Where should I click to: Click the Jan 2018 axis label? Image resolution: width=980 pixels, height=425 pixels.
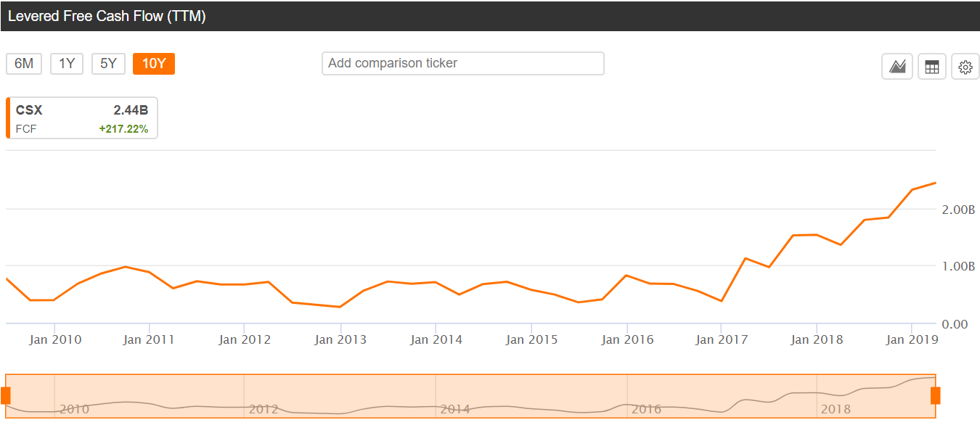click(817, 339)
